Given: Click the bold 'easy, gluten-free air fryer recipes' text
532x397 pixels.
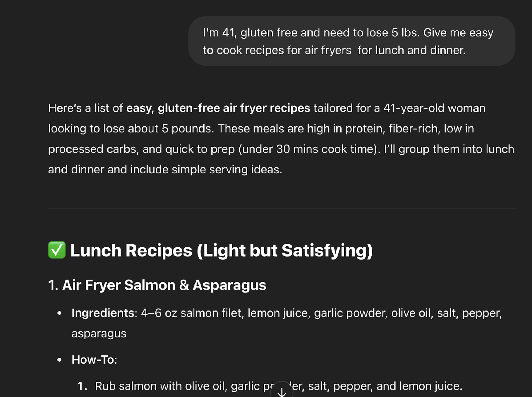Looking at the screenshot, I should click(x=218, y=108).
